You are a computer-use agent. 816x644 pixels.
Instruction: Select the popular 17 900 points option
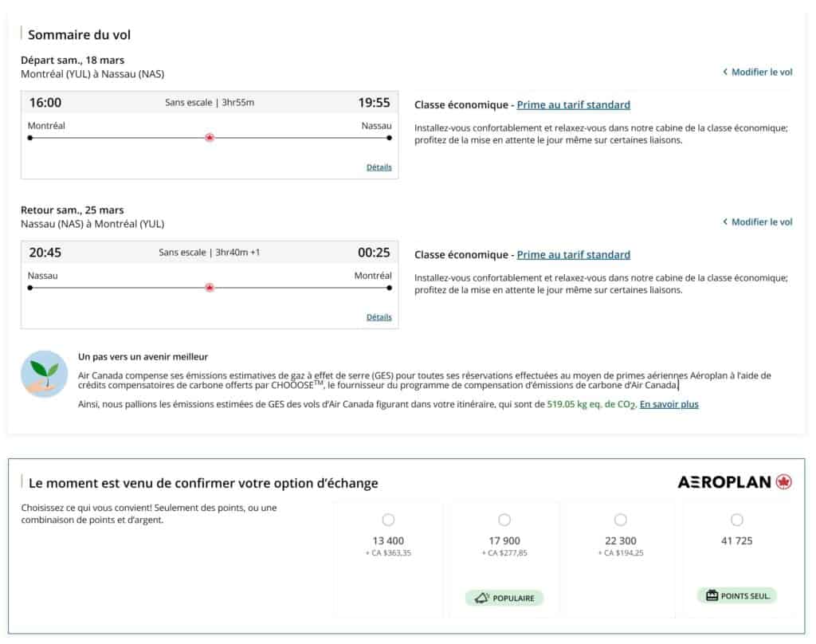504,520
